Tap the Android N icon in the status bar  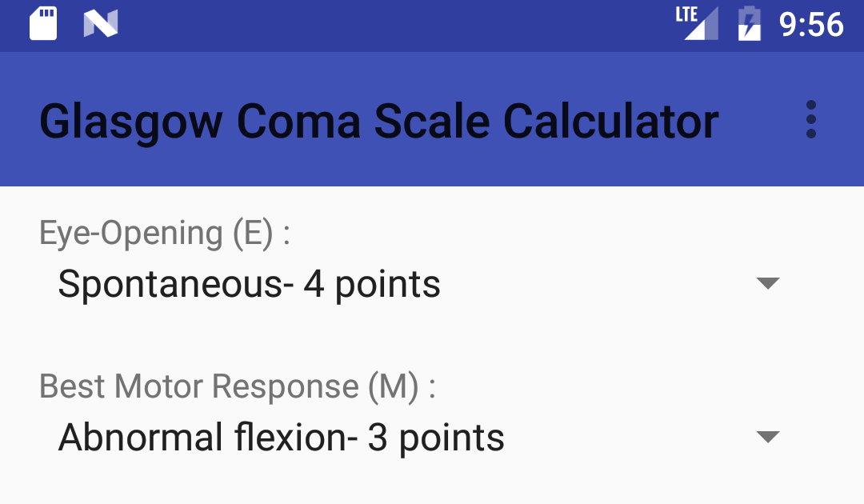[100, 24]
